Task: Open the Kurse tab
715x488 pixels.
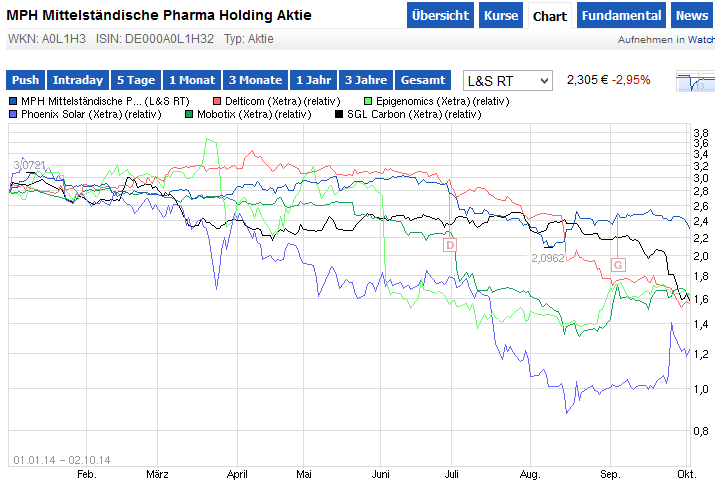Action: point(500,16)
